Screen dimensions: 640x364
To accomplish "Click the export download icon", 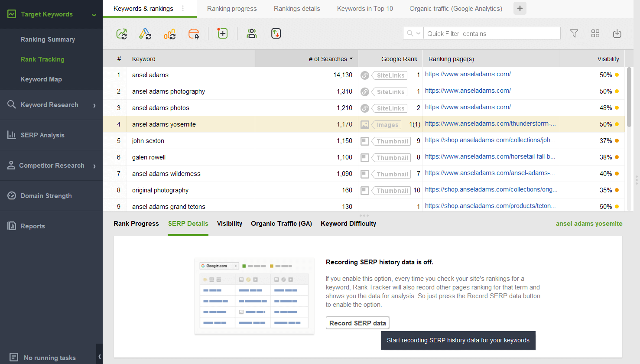I will (x=617, y=33).
